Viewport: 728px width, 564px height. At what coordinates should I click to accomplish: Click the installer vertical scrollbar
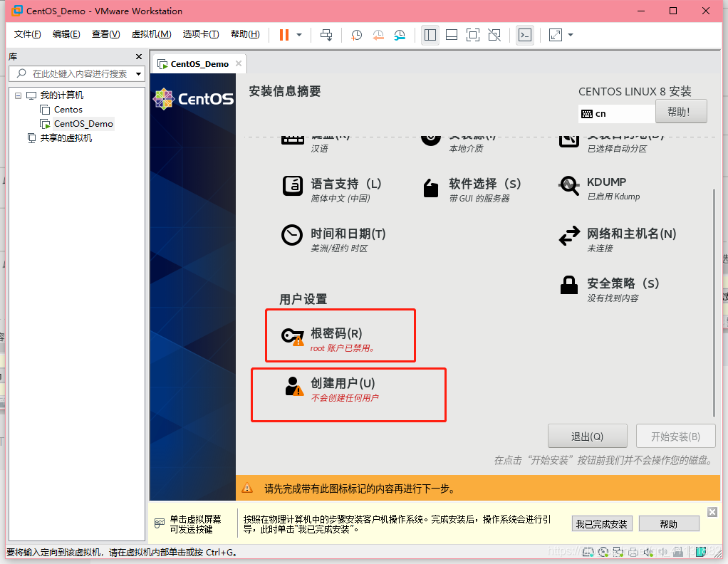714,302
